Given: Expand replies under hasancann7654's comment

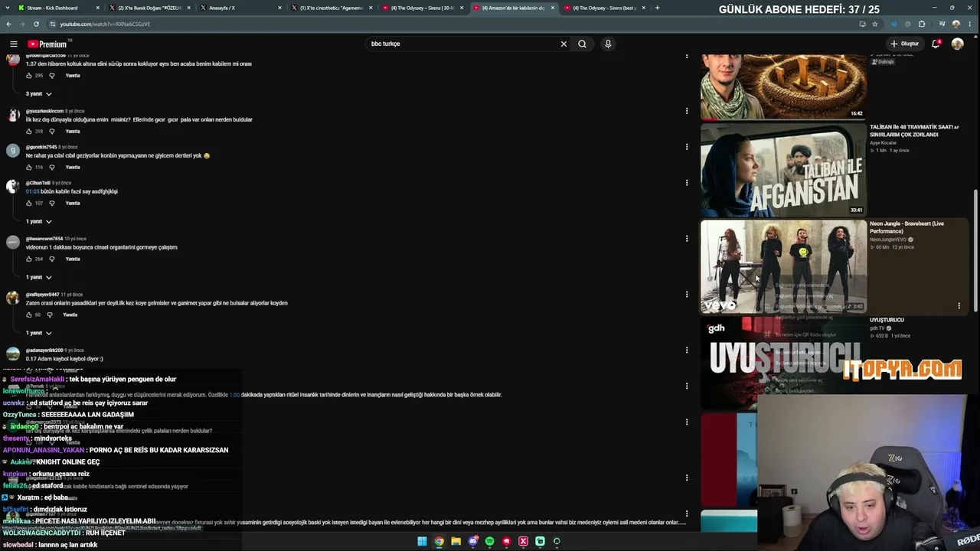Looking at the screenshot, I should (38, 277).
